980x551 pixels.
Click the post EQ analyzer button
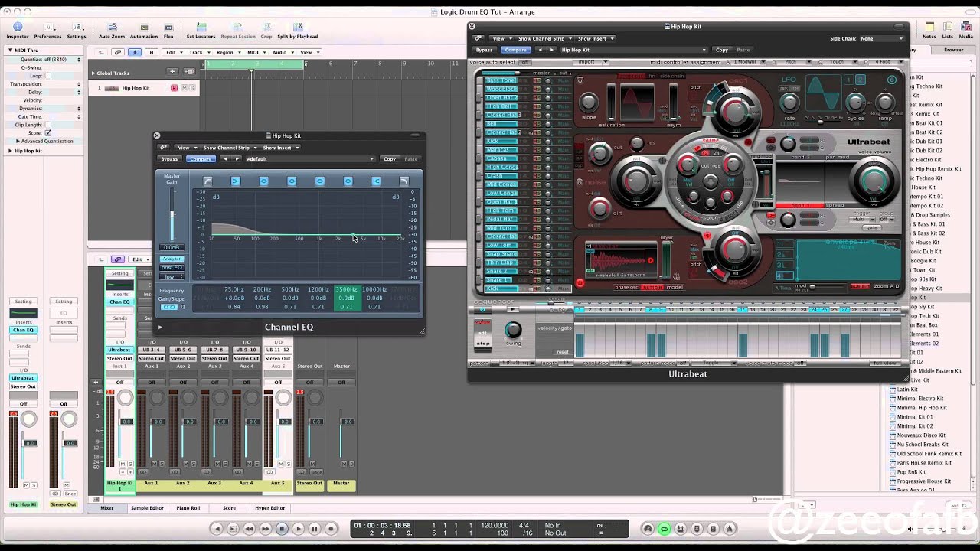(171, 268)
